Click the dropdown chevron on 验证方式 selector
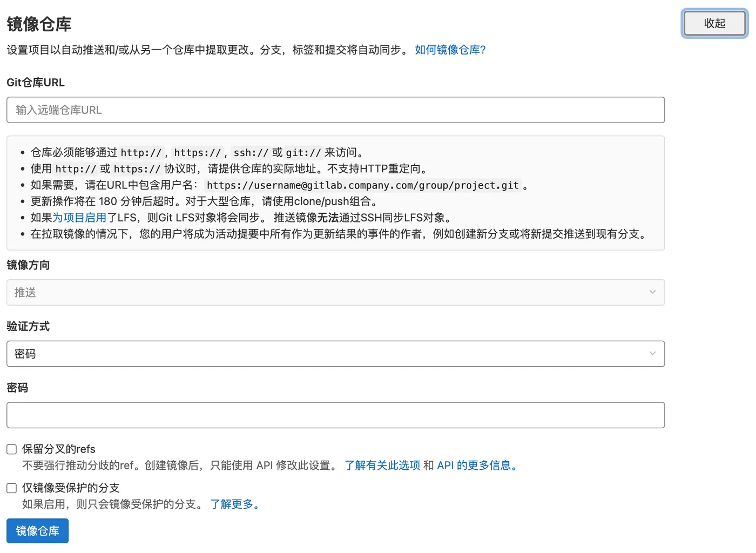This screenshot has height=553, width=756. (652, 353)
